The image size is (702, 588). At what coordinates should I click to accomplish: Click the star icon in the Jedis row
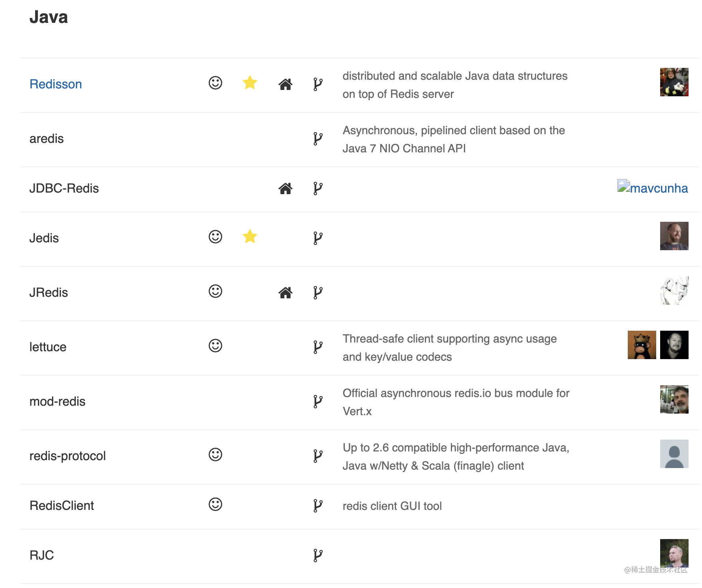pos(250,236)
